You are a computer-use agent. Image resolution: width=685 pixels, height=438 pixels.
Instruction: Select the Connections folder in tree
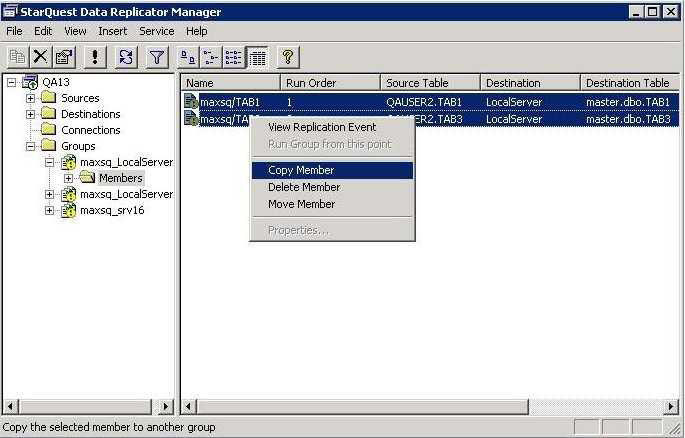[90, 130]
